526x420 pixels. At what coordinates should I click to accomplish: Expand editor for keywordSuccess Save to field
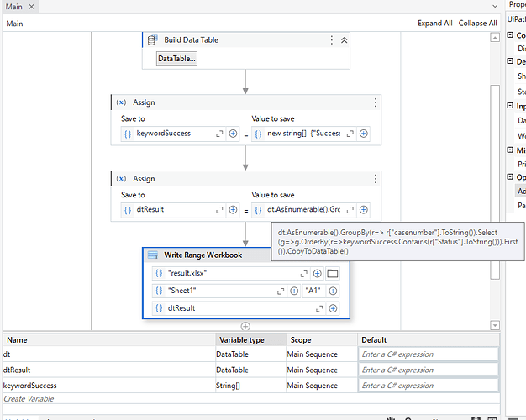click(219, 134)
